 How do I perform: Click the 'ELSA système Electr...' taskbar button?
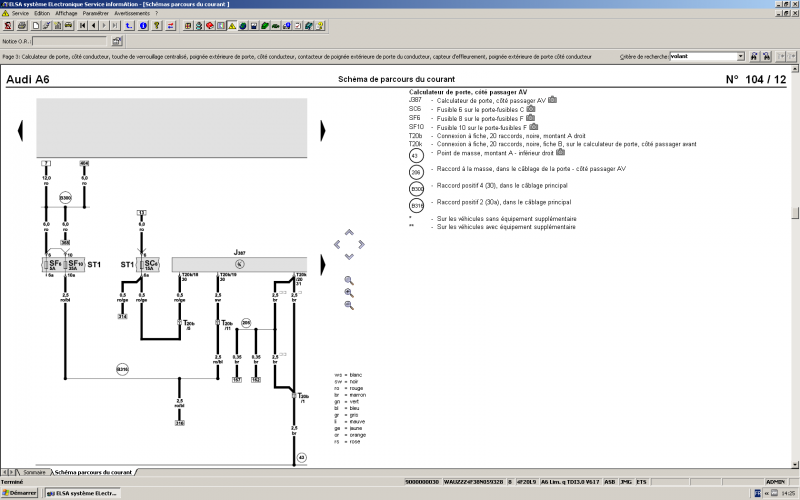click(x=82, y=493)
